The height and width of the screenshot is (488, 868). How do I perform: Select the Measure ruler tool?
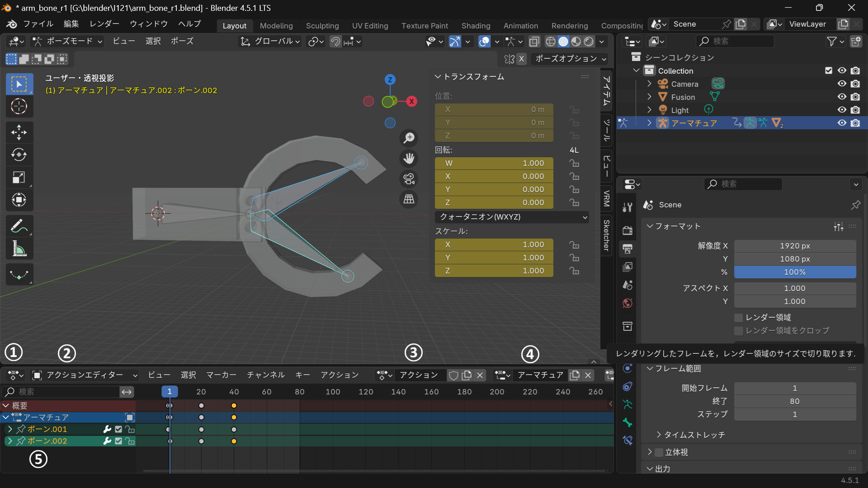(x=19, y=249)
